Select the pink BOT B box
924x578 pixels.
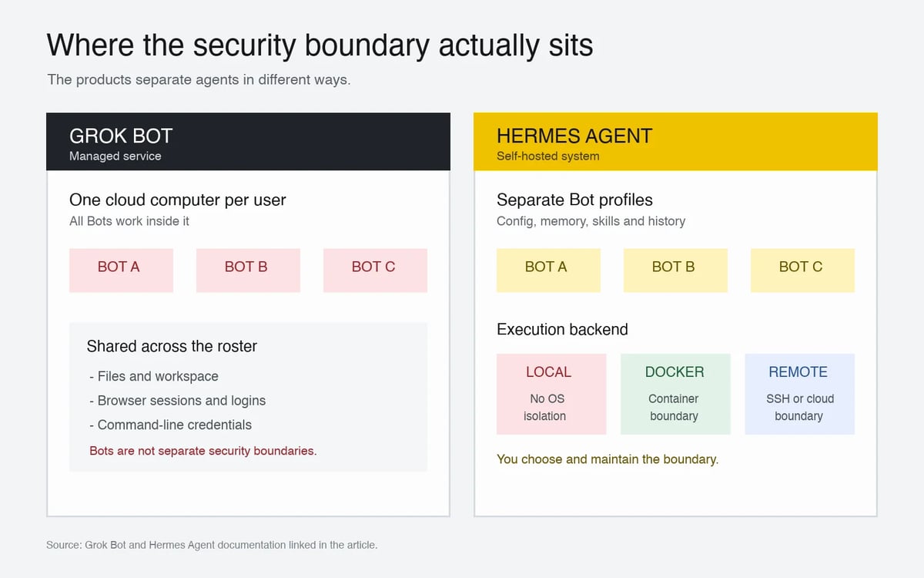click(x=248, y=270)
